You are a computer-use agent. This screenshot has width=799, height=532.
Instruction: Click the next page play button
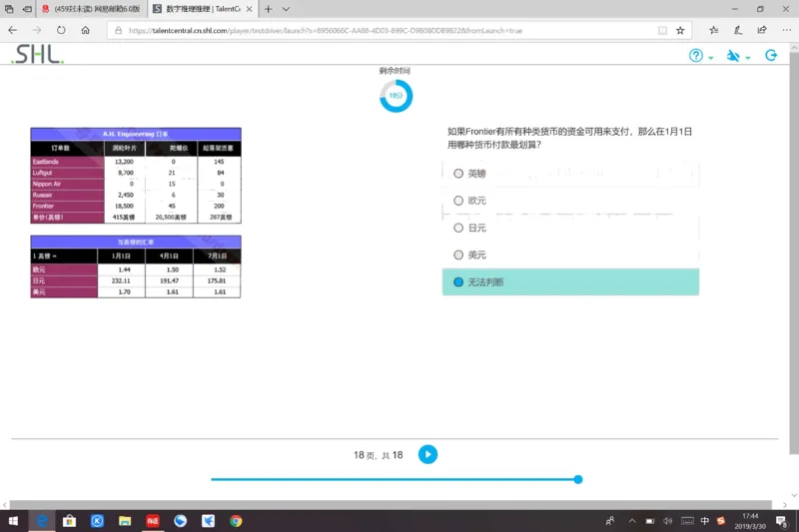[427, 454]
